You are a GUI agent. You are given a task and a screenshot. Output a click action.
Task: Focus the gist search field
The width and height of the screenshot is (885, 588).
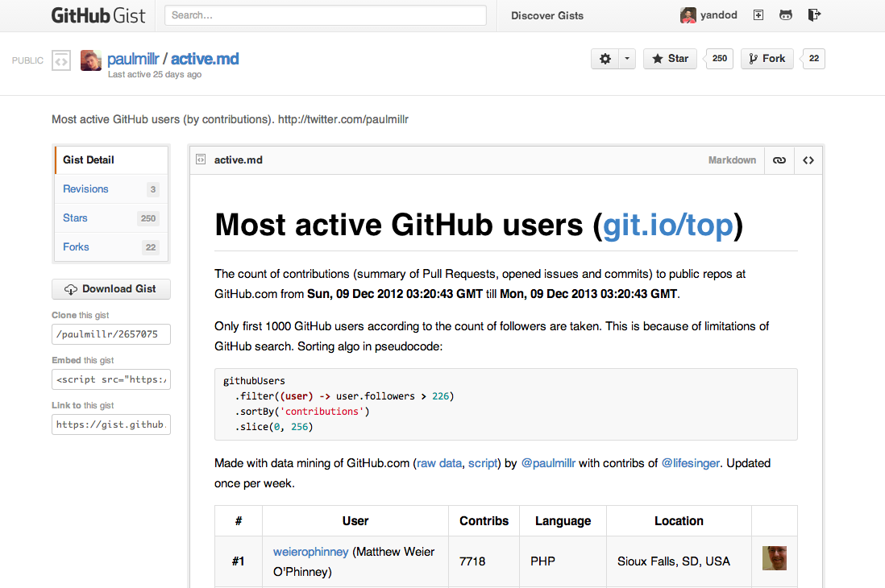tap(326, 15)
